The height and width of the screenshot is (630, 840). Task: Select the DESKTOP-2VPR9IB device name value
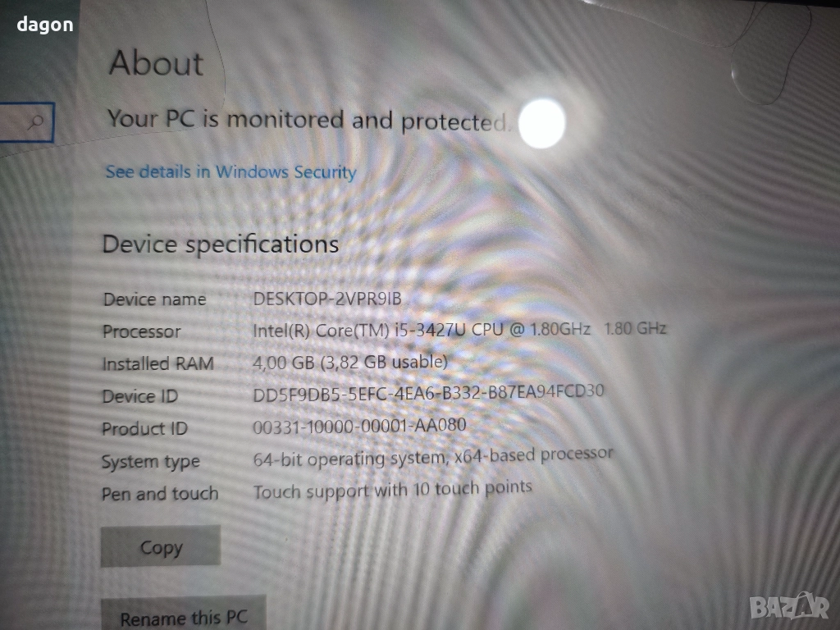327,299
